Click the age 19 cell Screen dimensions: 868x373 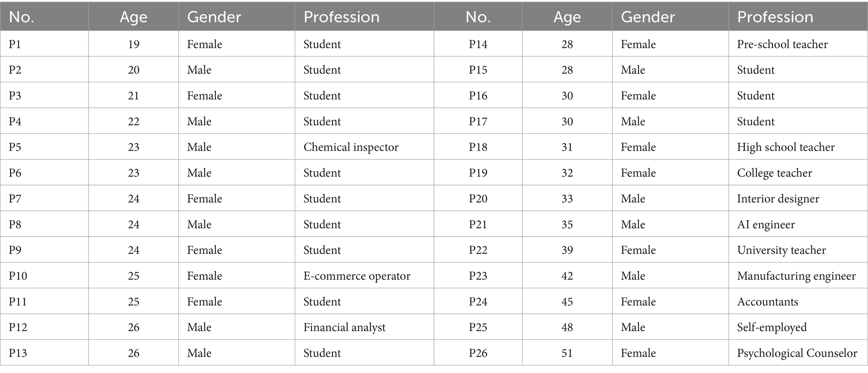click(133, 44)
